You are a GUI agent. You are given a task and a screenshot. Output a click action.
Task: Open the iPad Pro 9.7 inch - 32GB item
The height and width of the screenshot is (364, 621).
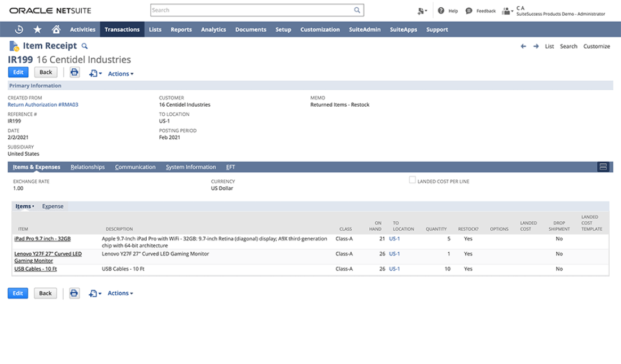tap(42, 239)
